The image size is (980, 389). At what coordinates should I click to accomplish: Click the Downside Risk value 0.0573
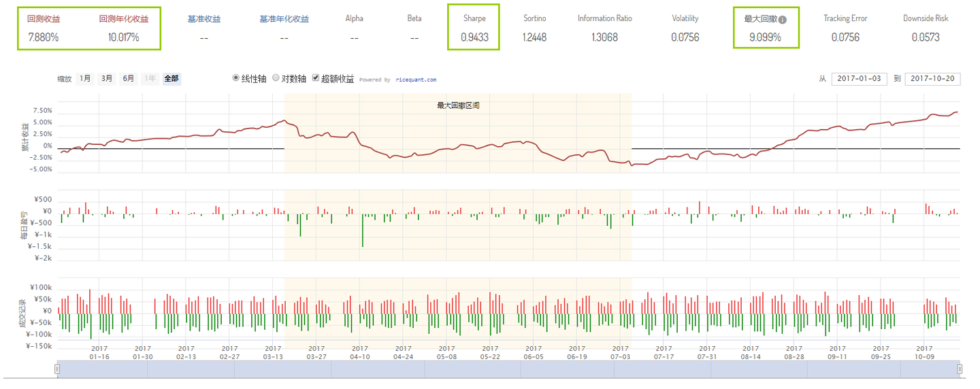(926, 37)
